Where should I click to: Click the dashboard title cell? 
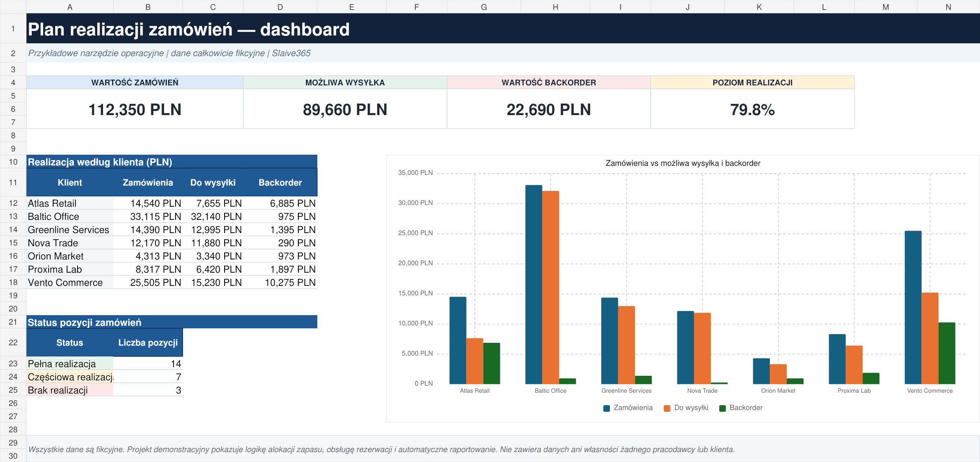point(503,28)
